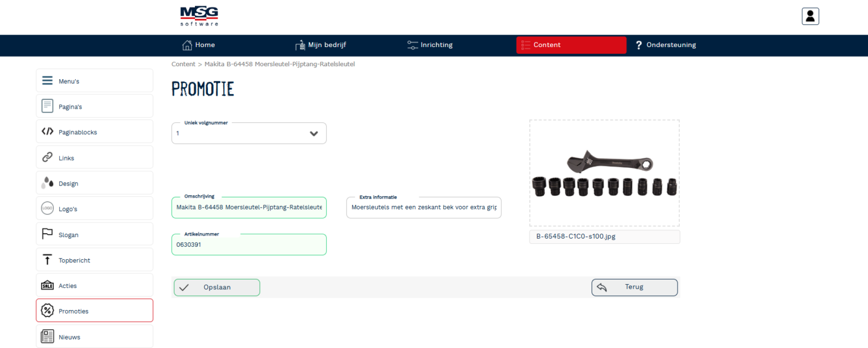Click the Home house icon
This screenshot has height=348, width=868.
click(187, 45)
